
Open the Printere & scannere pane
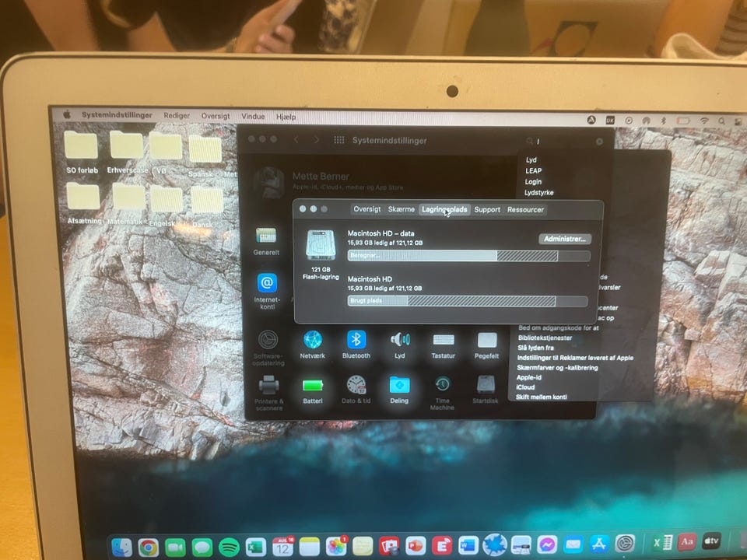coord(268,393)
